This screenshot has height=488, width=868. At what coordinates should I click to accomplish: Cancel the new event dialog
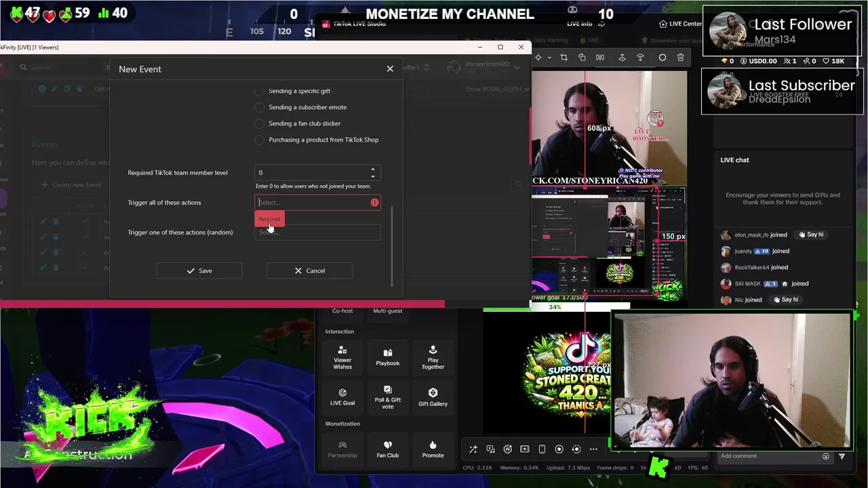pyautogui.click(x=309, y=270)
